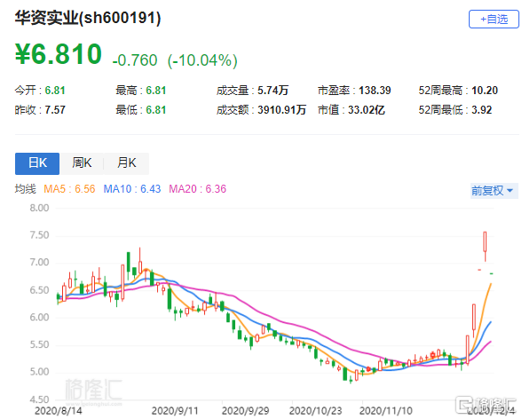Open the 前复权 adjustment dropdown

click(494, 191)
